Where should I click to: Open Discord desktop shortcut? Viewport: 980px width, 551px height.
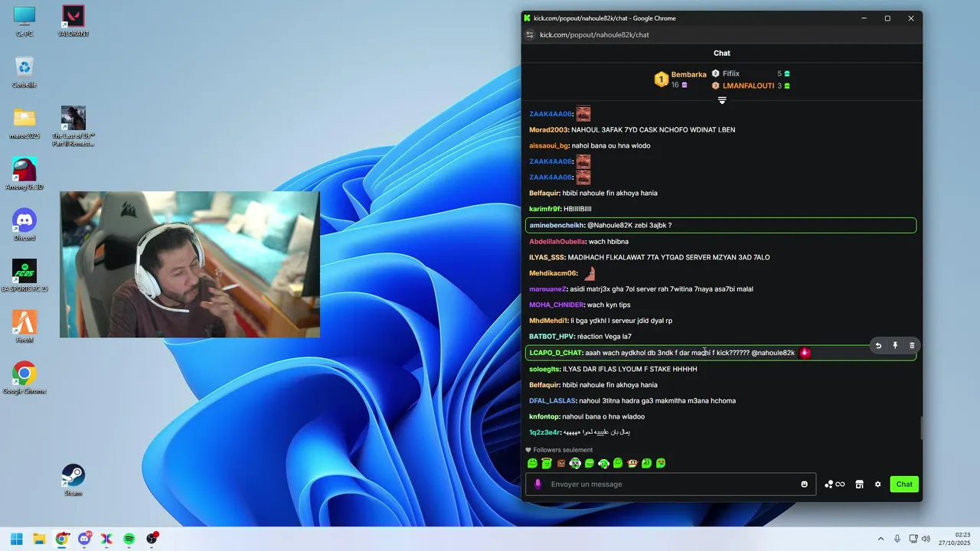24,225
